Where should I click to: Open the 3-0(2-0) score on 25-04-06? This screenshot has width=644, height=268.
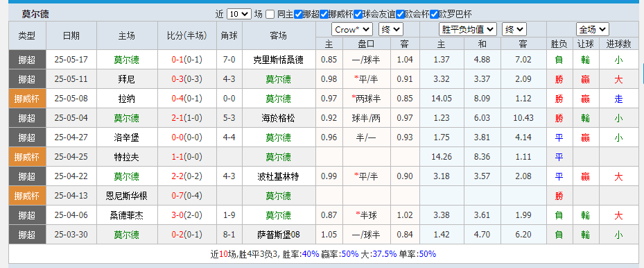[x=187, y=215]
